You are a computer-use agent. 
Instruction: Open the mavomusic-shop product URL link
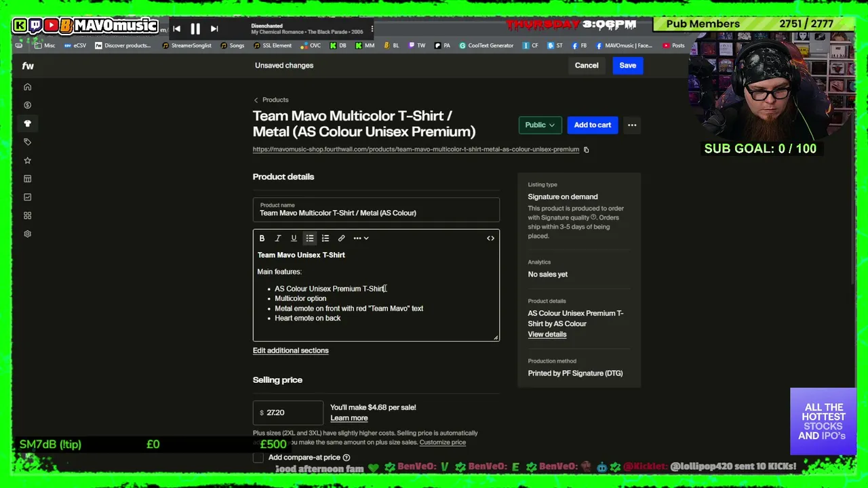point(416,149)
